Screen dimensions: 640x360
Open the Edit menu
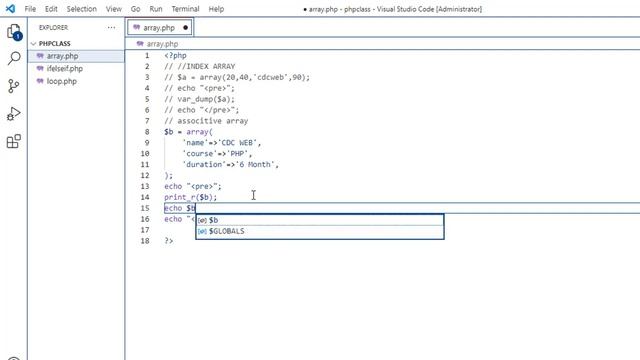[x=51, y=9]
